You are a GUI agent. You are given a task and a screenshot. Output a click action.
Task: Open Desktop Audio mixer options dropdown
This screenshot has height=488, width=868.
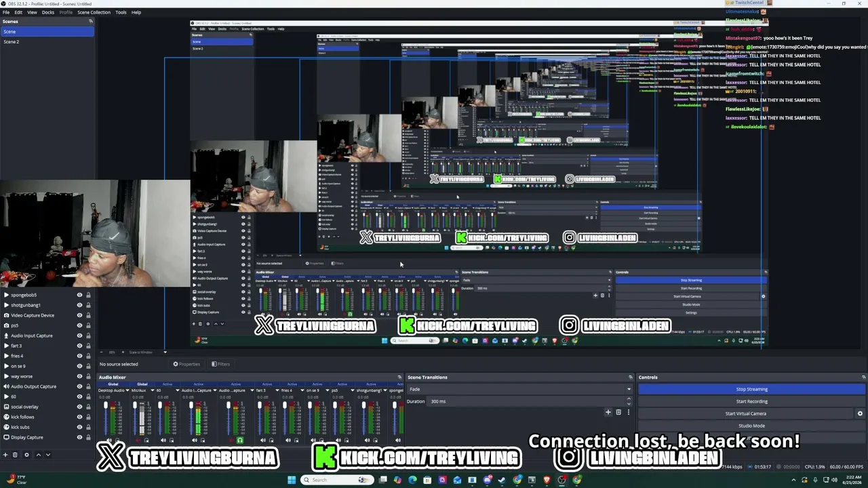pyautogui.click(x=127, y=390)
